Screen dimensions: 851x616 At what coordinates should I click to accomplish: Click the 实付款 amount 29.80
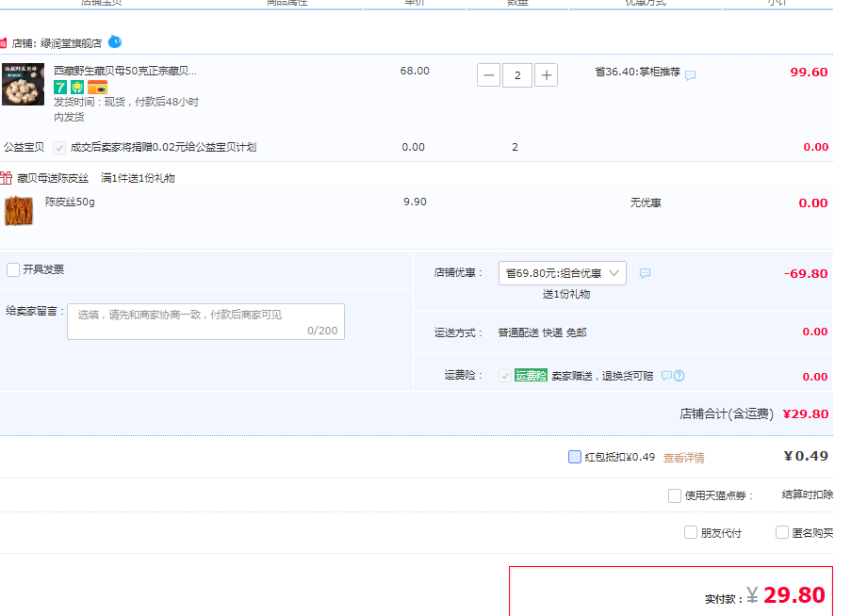click(794, 595)
